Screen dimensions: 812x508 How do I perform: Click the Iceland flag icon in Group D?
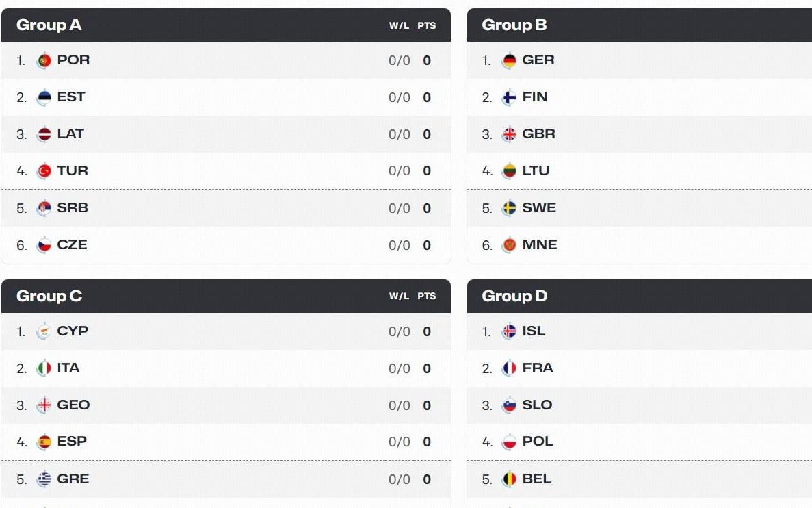(510, 331)
